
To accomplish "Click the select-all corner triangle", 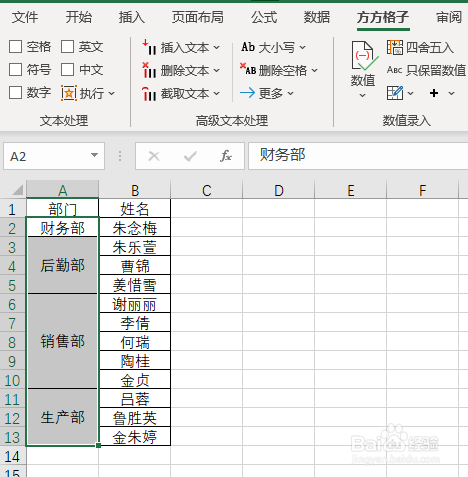I will [17, 190].
